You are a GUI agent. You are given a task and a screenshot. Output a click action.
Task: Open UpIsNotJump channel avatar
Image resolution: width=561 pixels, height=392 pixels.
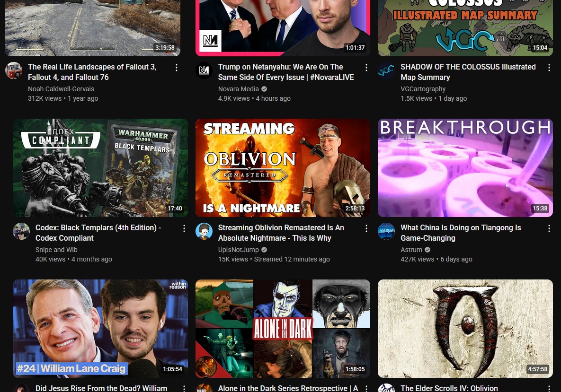pos(204,231)
